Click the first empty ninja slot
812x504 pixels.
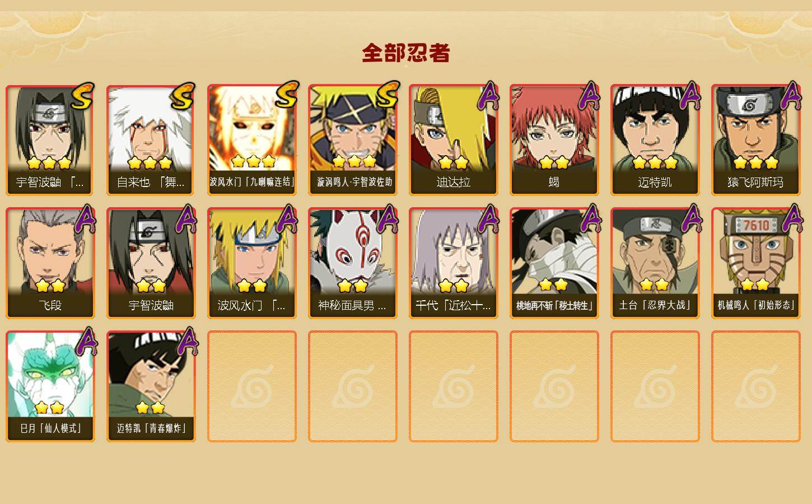pos(252,386)
